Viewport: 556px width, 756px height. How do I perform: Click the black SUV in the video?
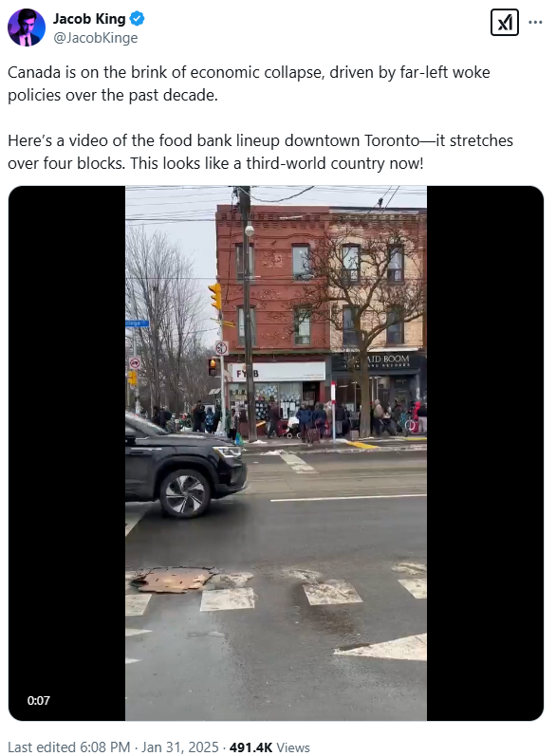[x=186, y=466]
